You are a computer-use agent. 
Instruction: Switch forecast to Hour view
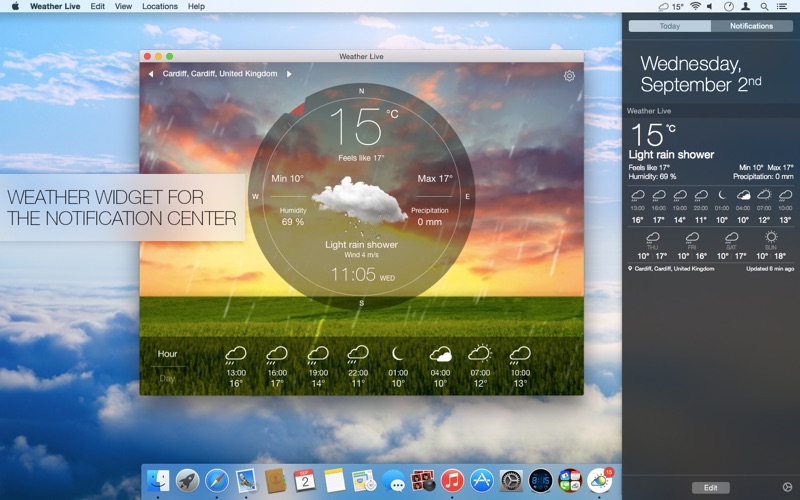click(167, 354)
